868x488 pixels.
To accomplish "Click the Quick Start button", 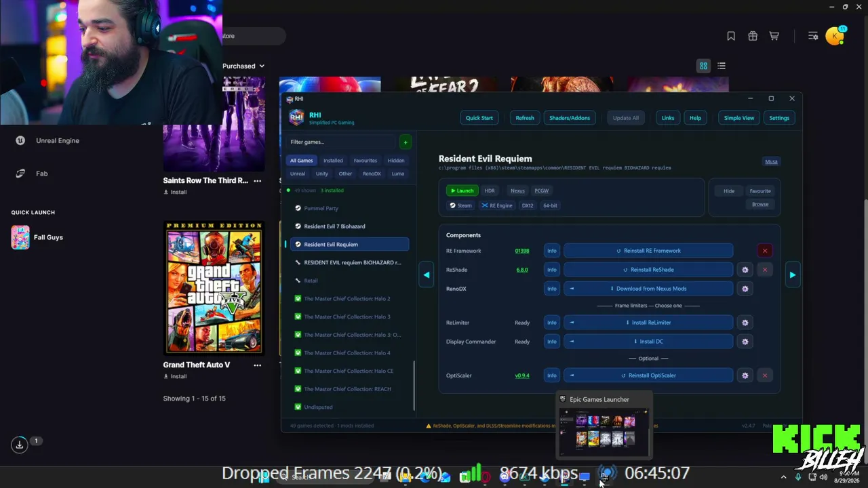I will tap(479, 118).
